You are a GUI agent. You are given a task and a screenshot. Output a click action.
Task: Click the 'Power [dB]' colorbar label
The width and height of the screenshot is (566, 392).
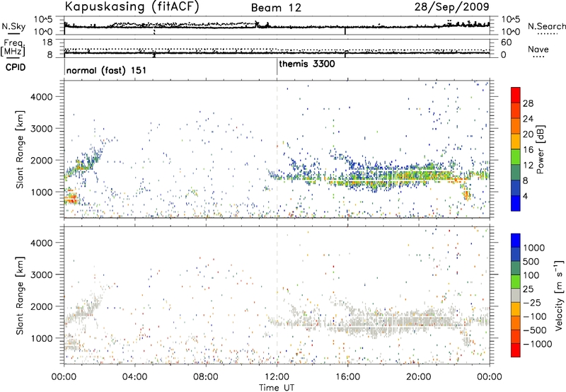(540, 149)
